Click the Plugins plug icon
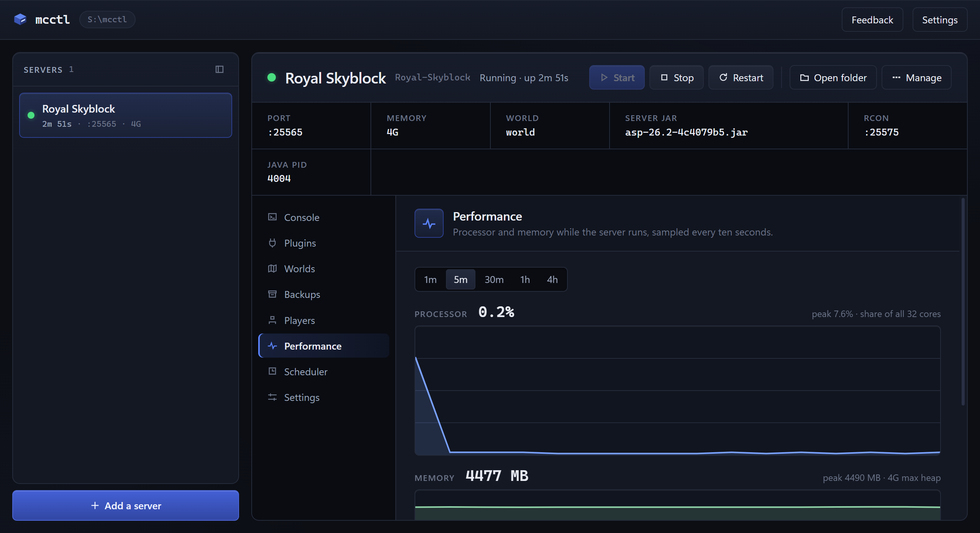This screenshot has width=980, height=533. pos(272,243)
